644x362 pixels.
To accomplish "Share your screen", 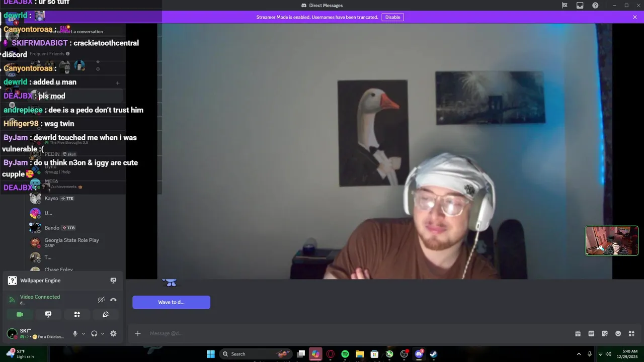I will tap(48, 314).
